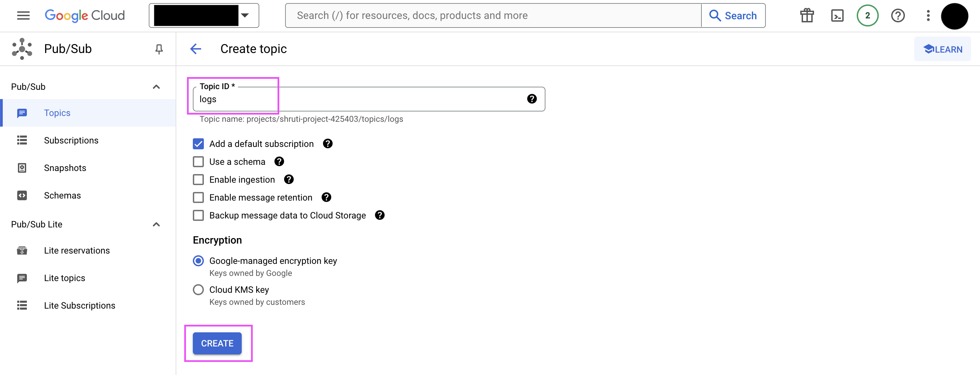Open the help question mark menu

898,15
